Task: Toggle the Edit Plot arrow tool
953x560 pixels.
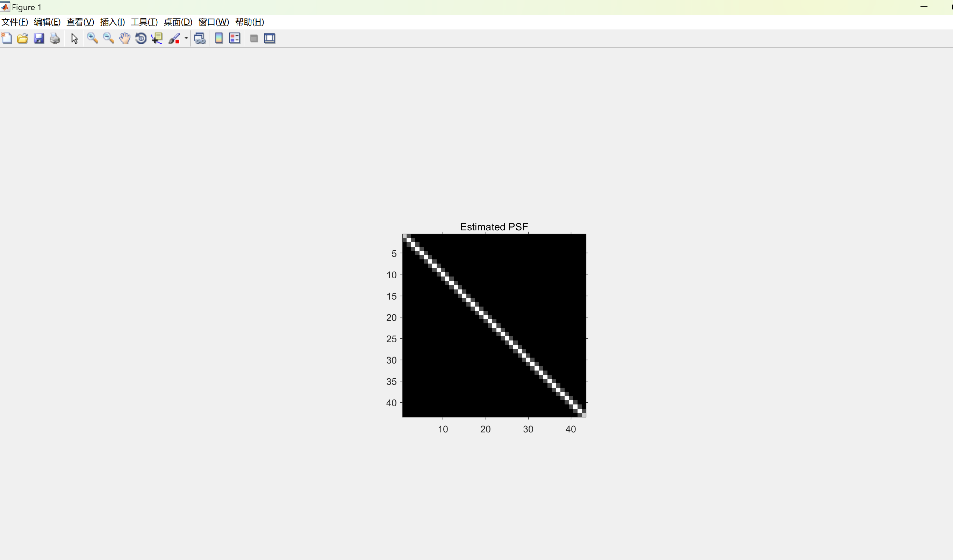Action: click(74, 38)
